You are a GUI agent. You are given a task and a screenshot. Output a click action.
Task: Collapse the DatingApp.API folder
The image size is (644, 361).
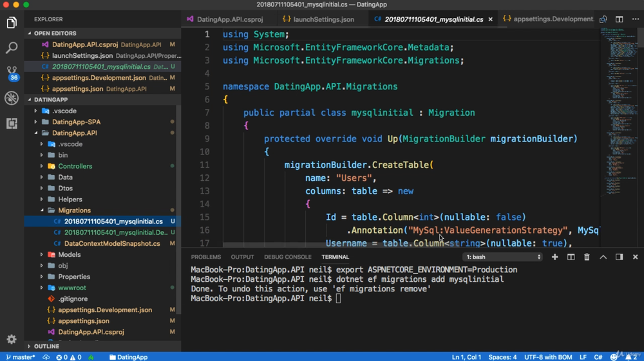pos(74,133)
